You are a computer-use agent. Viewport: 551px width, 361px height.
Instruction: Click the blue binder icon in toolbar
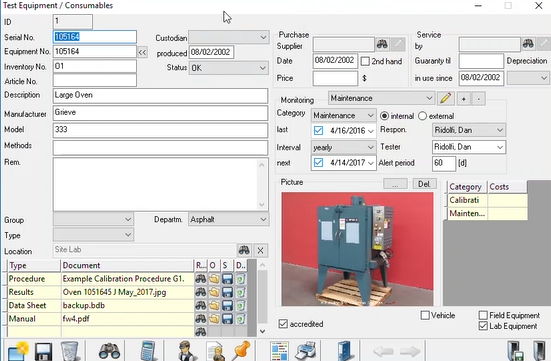[x=344, y=351]
